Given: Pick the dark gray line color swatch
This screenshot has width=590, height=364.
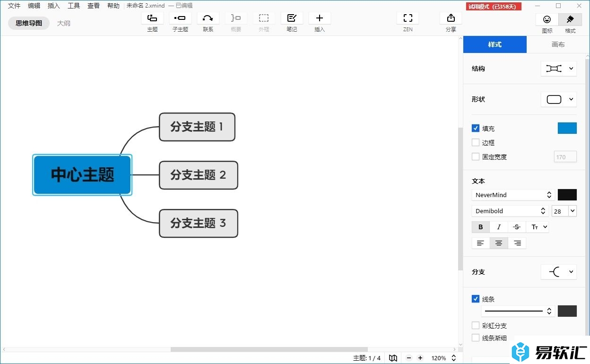Looking at the screenshot, I should click(567, 311).
